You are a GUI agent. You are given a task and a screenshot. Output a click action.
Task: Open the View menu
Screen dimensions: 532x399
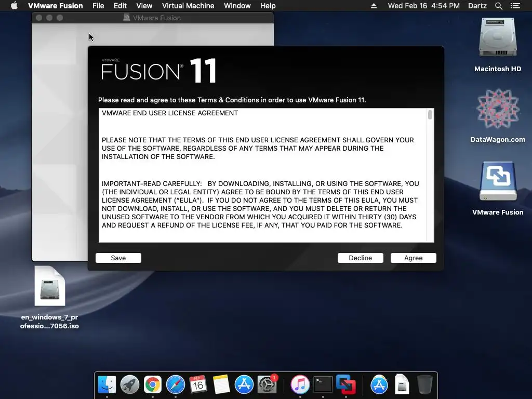144,6
